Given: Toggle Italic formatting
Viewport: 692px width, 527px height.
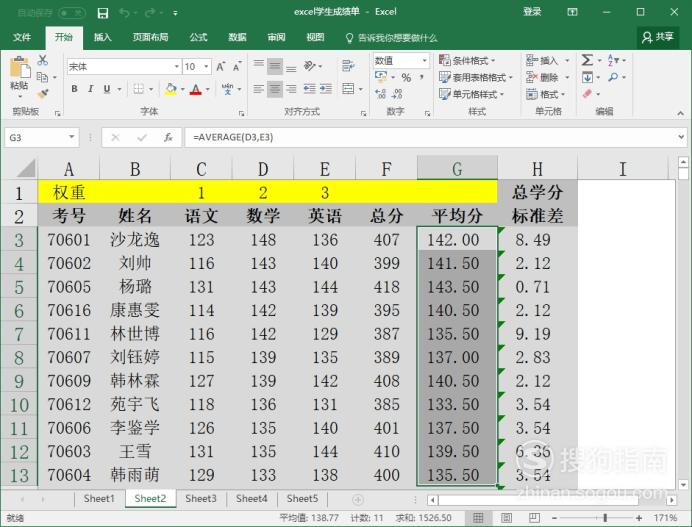Looking at the screenshot, I should [90, 89].
